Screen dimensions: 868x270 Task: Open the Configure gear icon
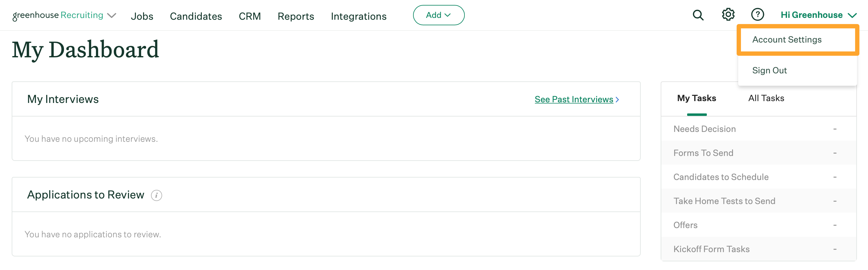(728, 14)
